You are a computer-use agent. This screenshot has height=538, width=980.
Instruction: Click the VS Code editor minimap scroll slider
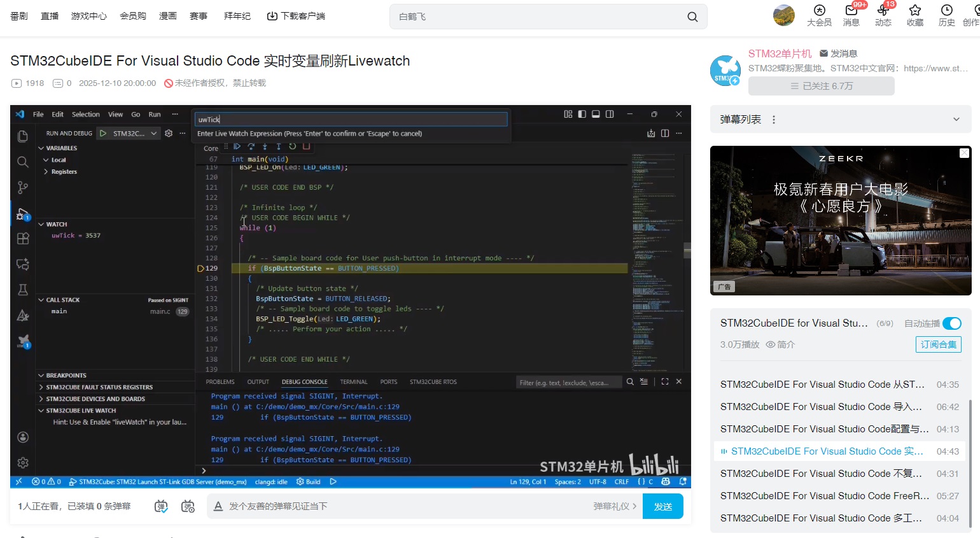pyautogui.click(x=687, y=250)
